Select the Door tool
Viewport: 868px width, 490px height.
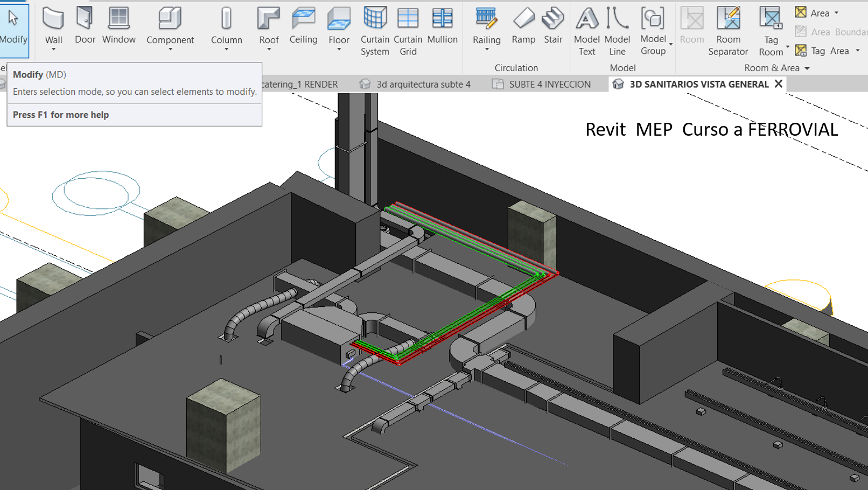click(85, 25)
